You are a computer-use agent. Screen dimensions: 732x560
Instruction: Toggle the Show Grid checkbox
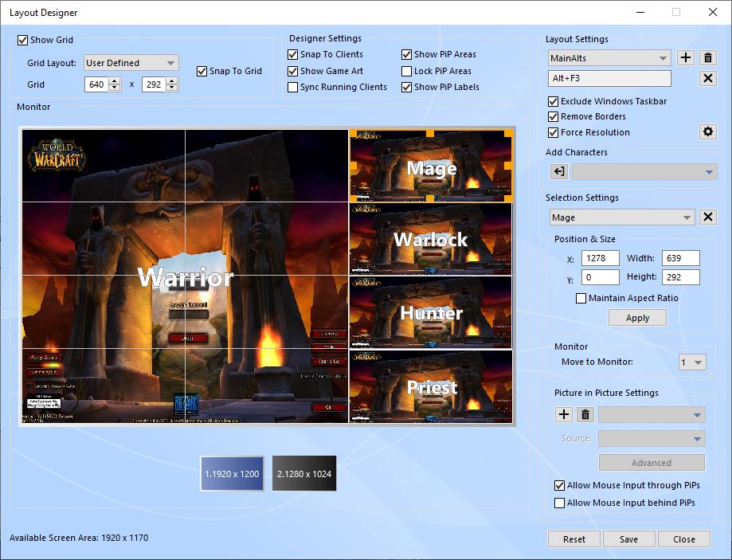point(23,40)
